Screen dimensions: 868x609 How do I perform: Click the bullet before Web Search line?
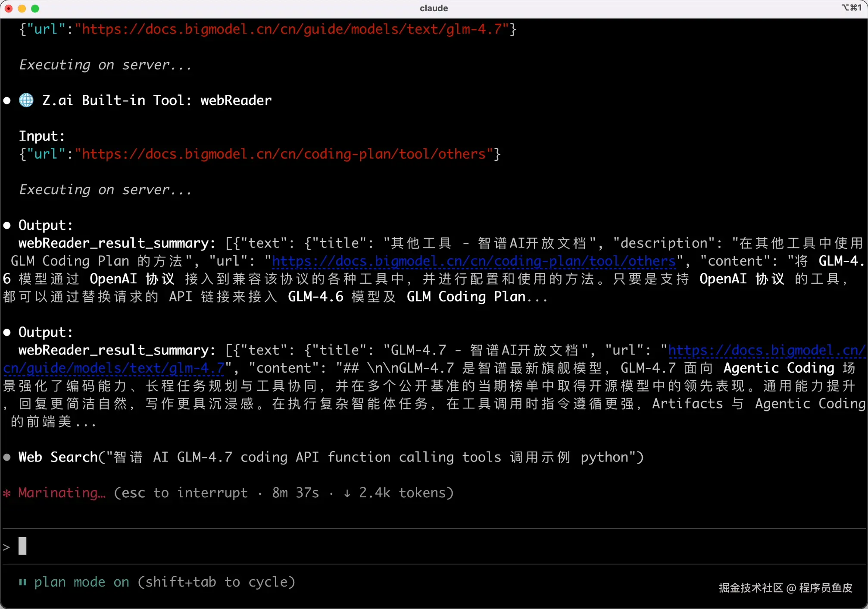[7, 457]
